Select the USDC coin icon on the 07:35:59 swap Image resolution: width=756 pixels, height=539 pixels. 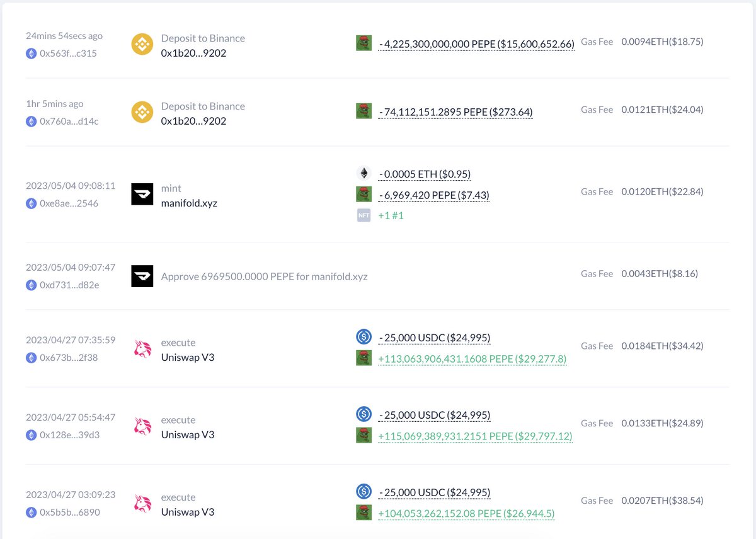(x=364, y=338)
